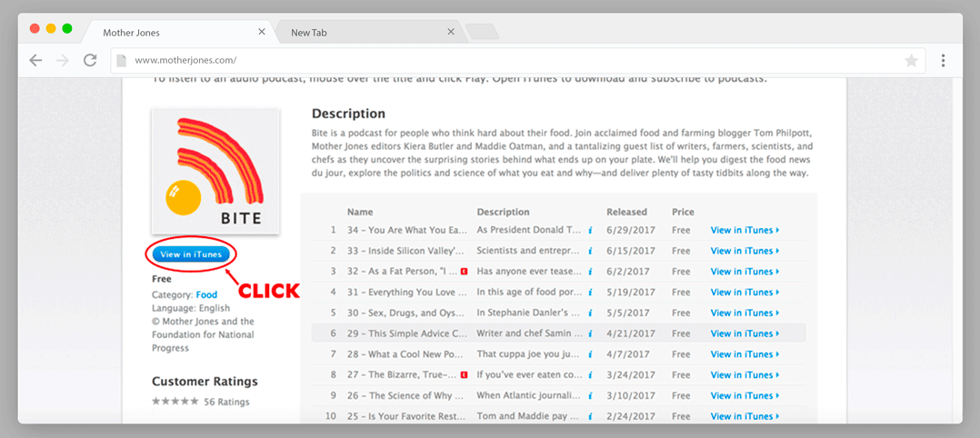Click the browser forward arrow

pos(62,61)
